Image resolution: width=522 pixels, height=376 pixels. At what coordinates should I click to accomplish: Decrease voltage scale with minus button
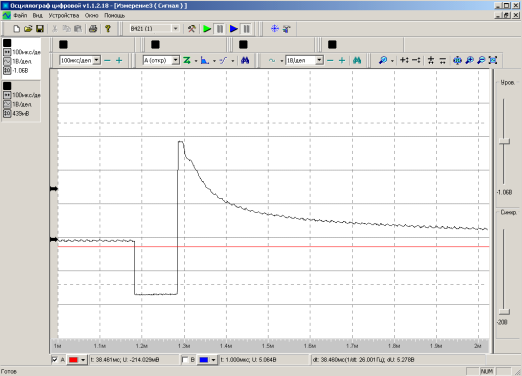coord(330,60)
